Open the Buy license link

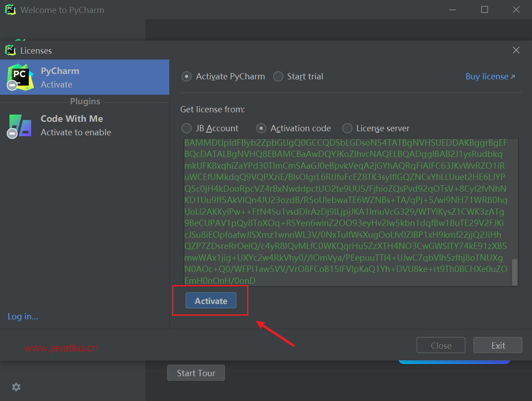tap(490, 77)
